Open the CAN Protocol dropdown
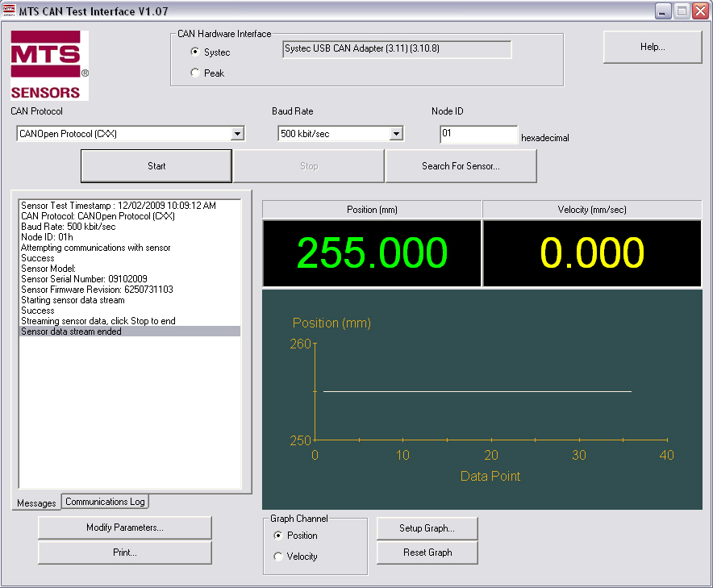The width and height of the screenshot is (713, 588). point(237,134)
